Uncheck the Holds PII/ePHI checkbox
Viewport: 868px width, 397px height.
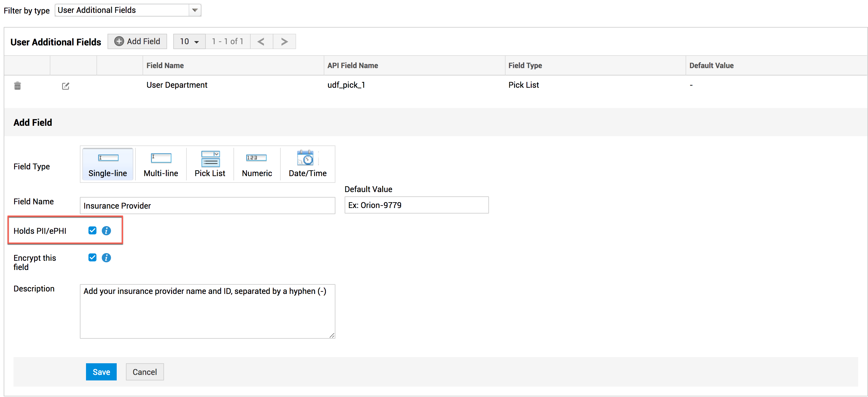click(92, 230)
